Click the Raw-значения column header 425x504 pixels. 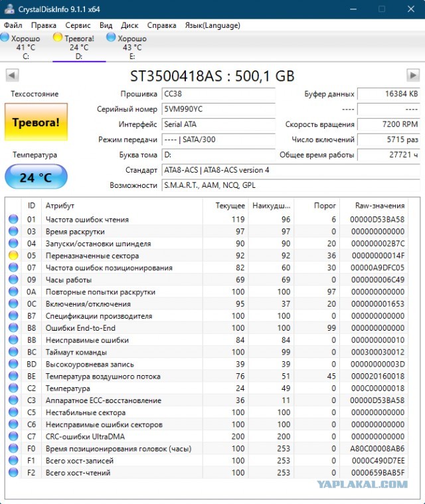[x=375, y=206]
